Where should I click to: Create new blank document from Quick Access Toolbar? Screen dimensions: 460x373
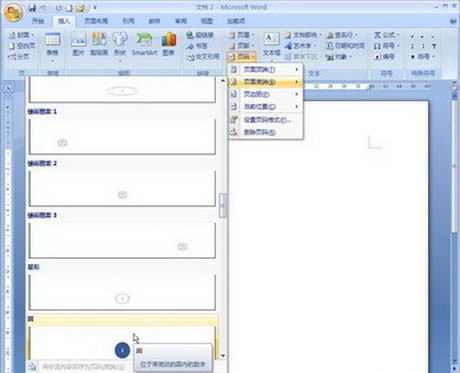[69, 7]
